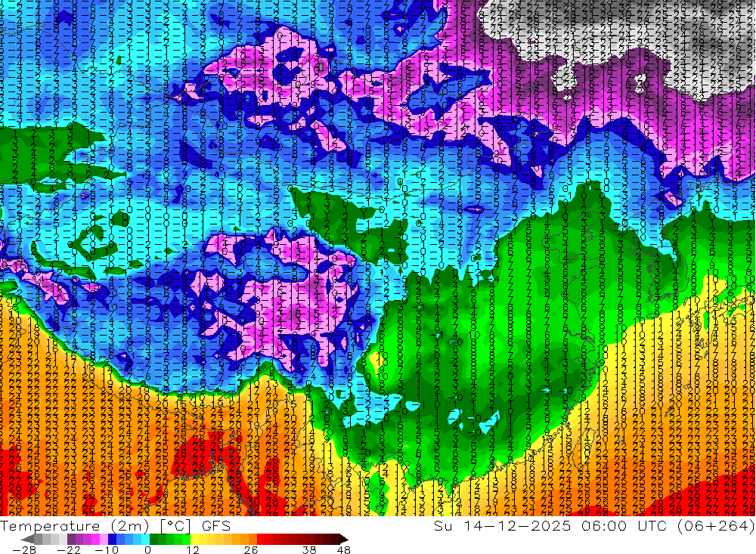Click the dark arrow tip ending the color scale

click(x=344, y=540)
